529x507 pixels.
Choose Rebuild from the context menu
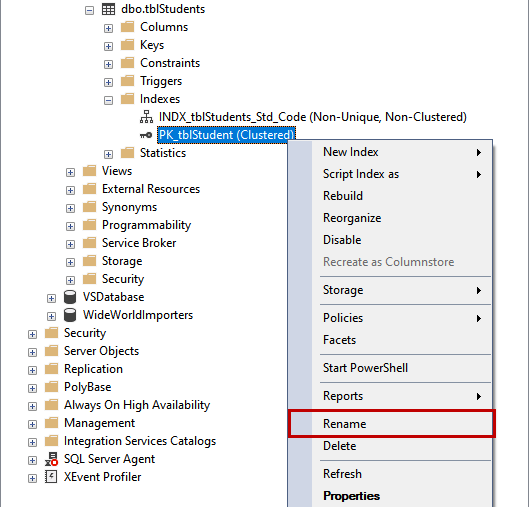[391, 196]
